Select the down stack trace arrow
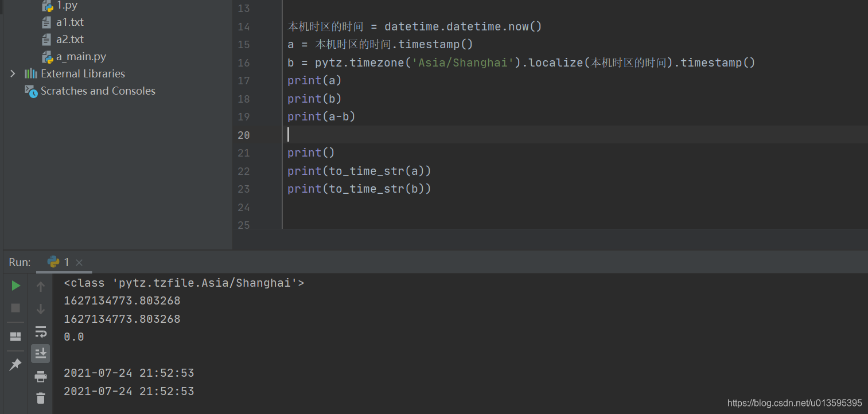The width and height of the screenshot is (868, 414). (x=40, y=308)
